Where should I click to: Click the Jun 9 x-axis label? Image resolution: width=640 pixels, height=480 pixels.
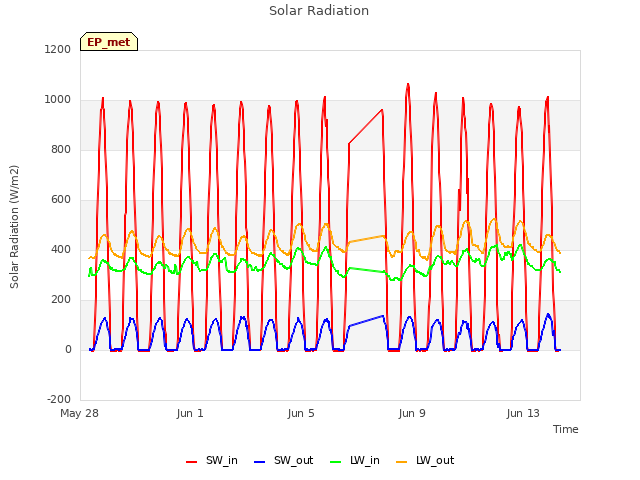(x=412, y=413)
